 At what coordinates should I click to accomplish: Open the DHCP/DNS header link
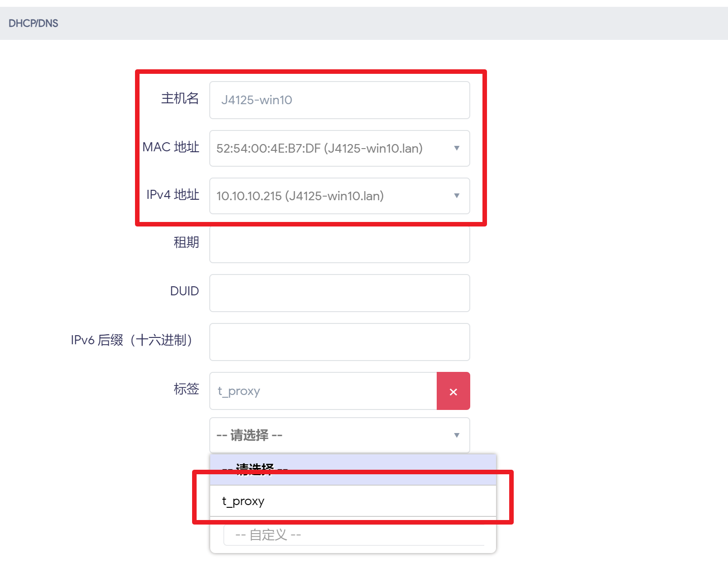coord(34,23)
